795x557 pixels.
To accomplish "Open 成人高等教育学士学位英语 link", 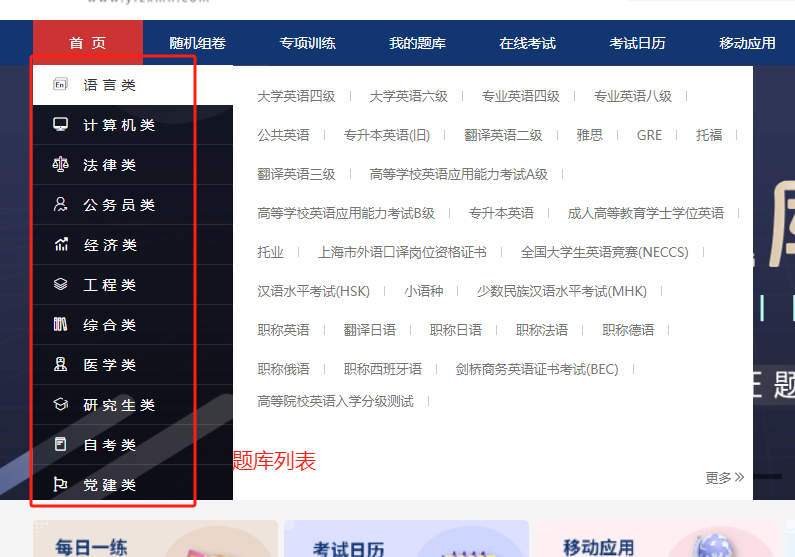I will click(646, 213).
